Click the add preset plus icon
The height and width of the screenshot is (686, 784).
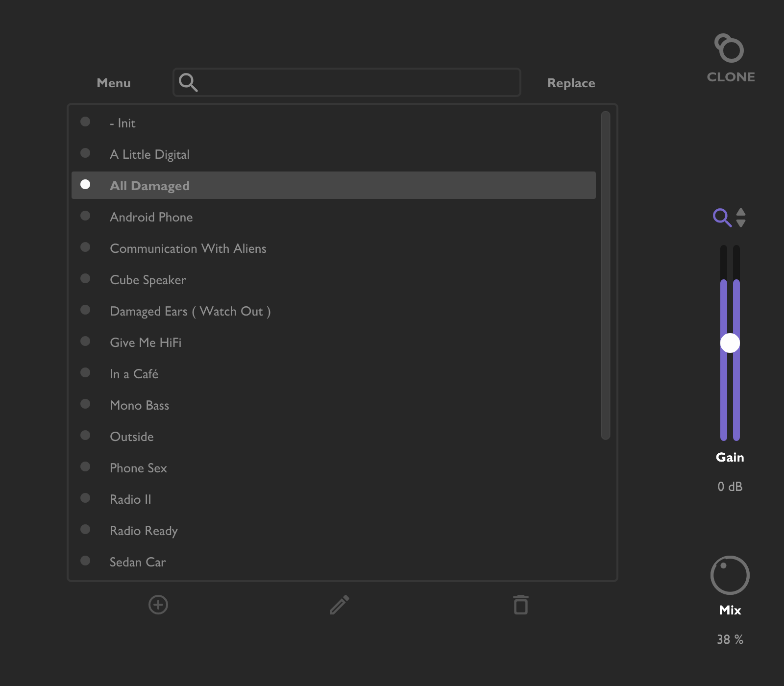158,605
